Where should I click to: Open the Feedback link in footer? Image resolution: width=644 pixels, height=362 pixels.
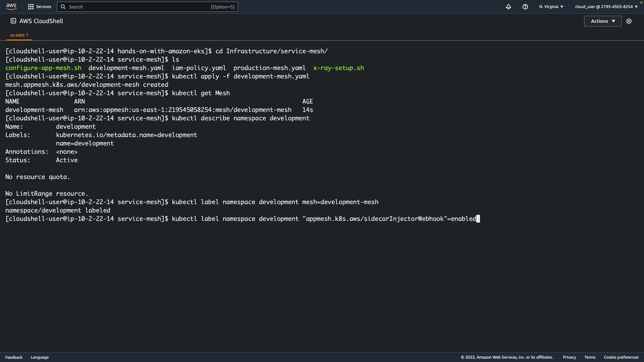tap(14, 357)
